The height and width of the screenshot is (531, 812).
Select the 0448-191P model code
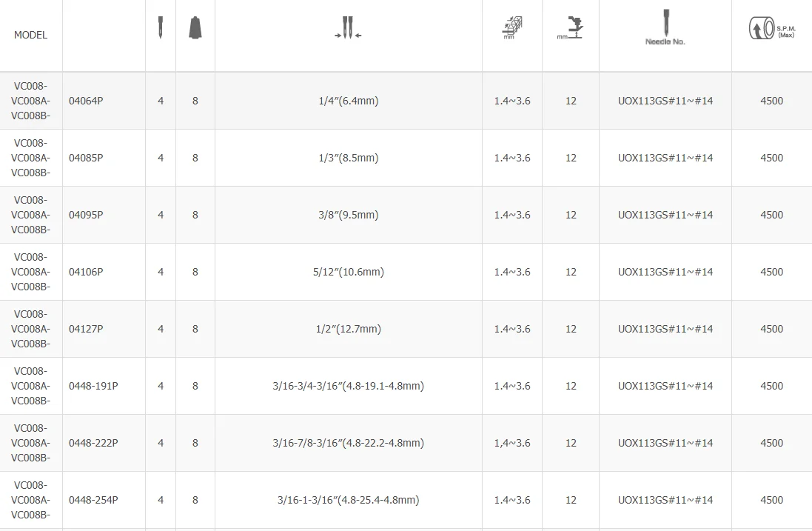(93, 386)
